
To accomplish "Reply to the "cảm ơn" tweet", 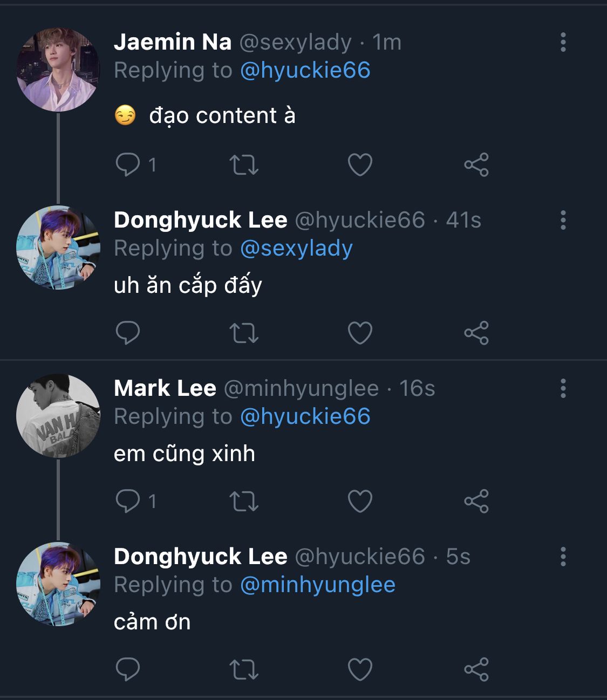I will (128, 670).
